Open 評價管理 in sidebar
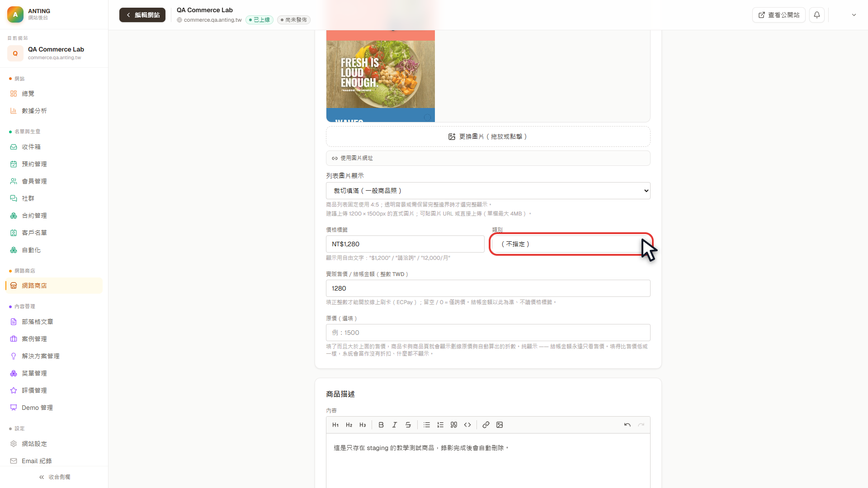Viewport: 868px width, 488px height. (x=54, y=390)
